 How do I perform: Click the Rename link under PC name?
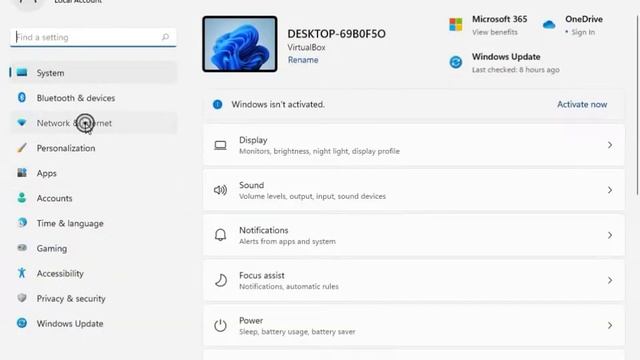303,60
